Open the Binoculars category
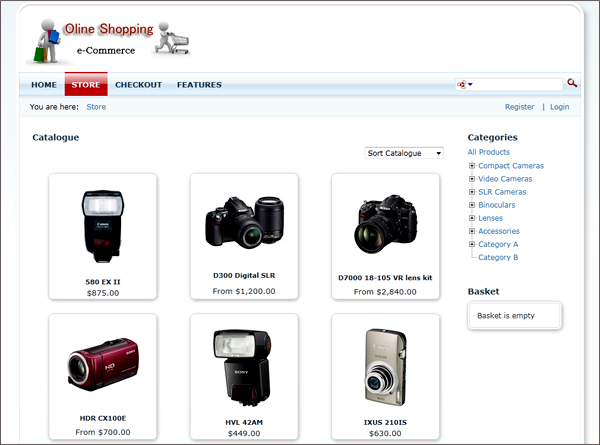 click(x=497, y=205)
